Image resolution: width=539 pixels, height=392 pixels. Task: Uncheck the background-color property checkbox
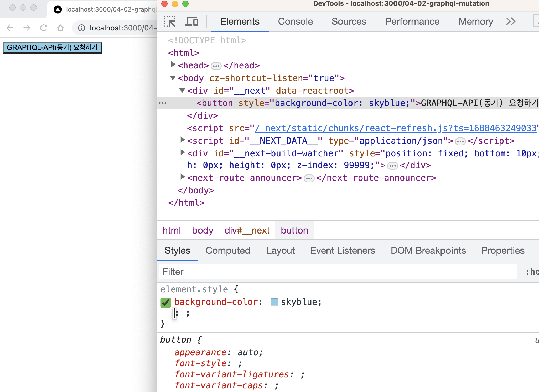pyautogui.click(x=166, y=303)
